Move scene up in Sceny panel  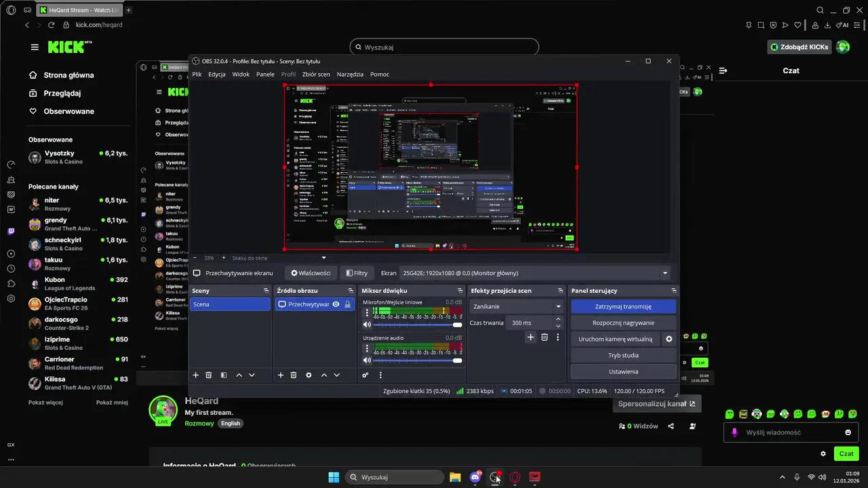[x=239, y=375]
